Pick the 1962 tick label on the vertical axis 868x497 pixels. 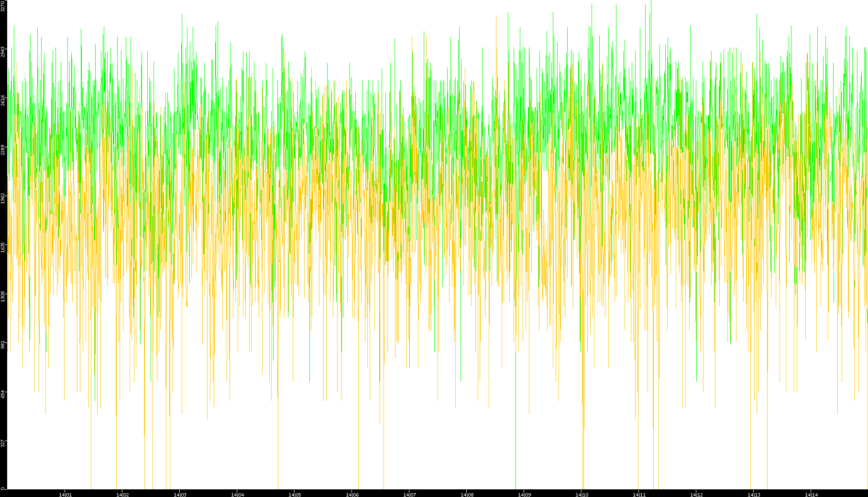click(x=3, y=199)
